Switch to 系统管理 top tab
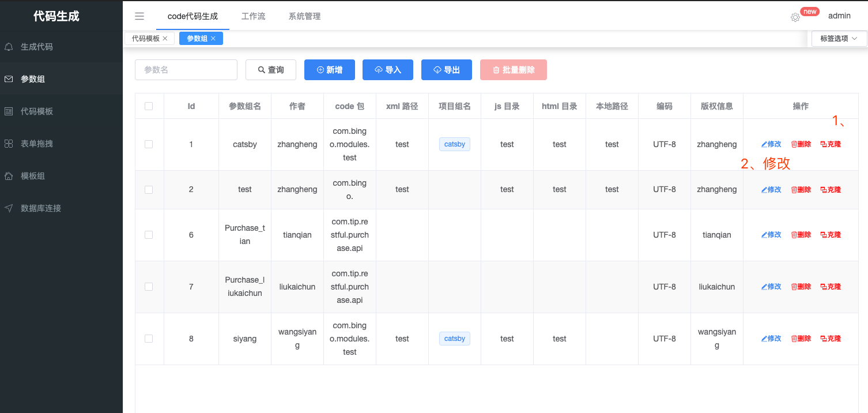 304,16
